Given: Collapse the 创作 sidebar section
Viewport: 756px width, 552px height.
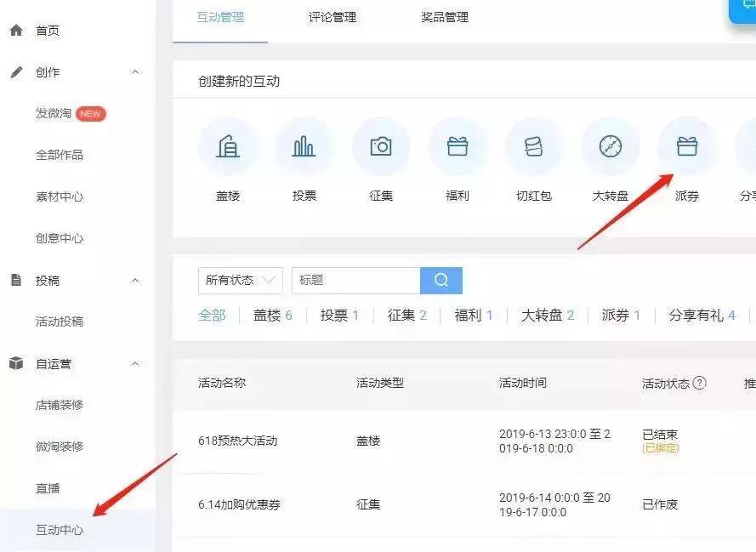Looking at the screenshot, I should [x=135, y=71].
